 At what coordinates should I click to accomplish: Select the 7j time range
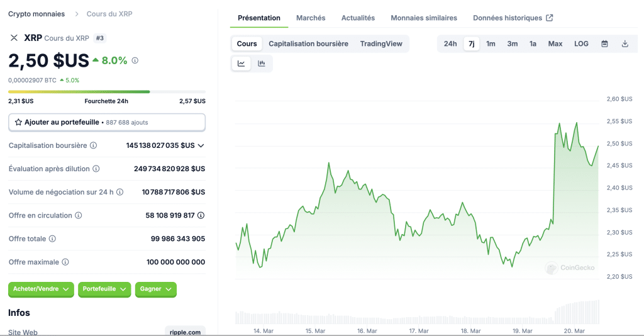point(472,43)
